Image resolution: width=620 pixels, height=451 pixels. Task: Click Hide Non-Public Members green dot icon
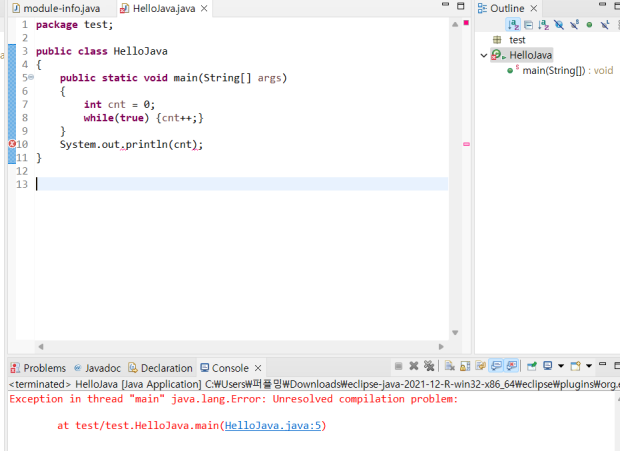click(x=589, y=24)
